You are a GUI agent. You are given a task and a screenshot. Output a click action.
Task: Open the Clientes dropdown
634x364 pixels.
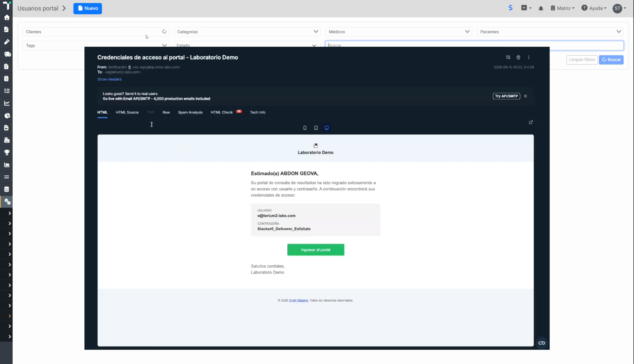[96, 32]
